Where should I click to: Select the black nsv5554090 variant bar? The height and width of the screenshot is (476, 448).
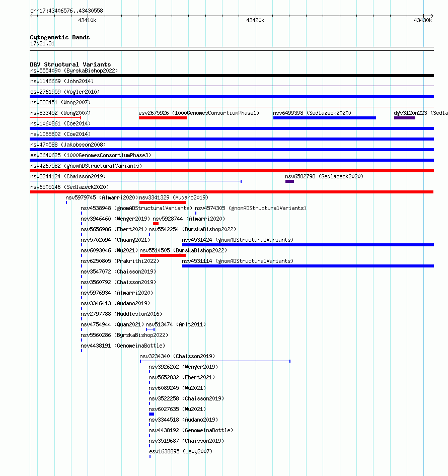(232, 76)
